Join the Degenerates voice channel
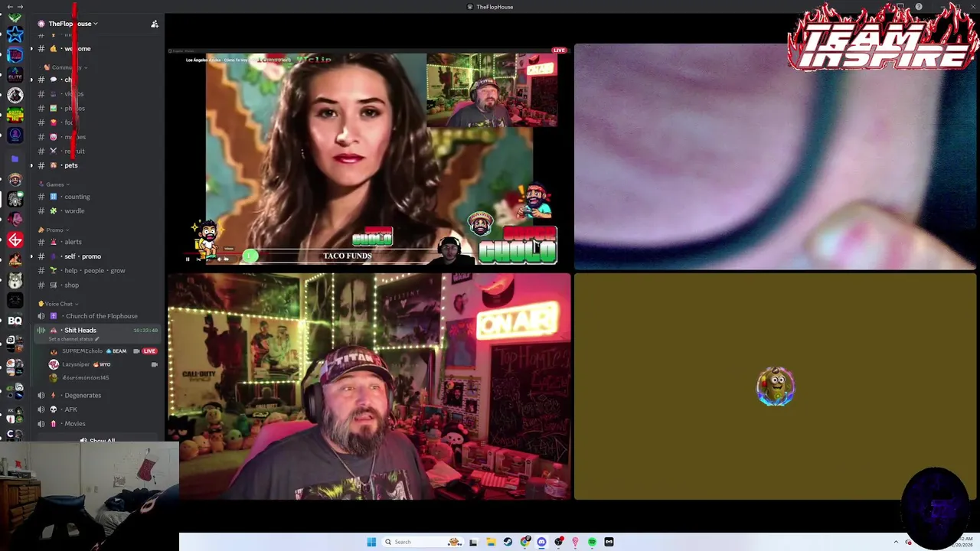The image size is (980, 551). (x=83, y=396)
